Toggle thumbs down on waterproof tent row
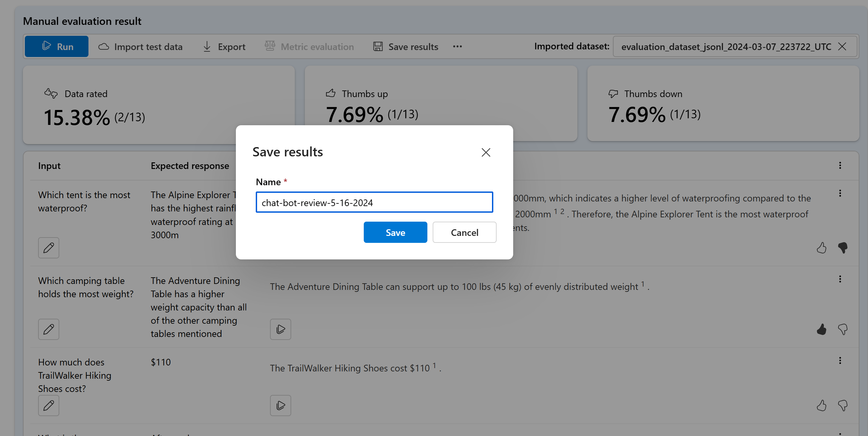The height and width of the screenshot is (436, 868). tap(843, 247)
